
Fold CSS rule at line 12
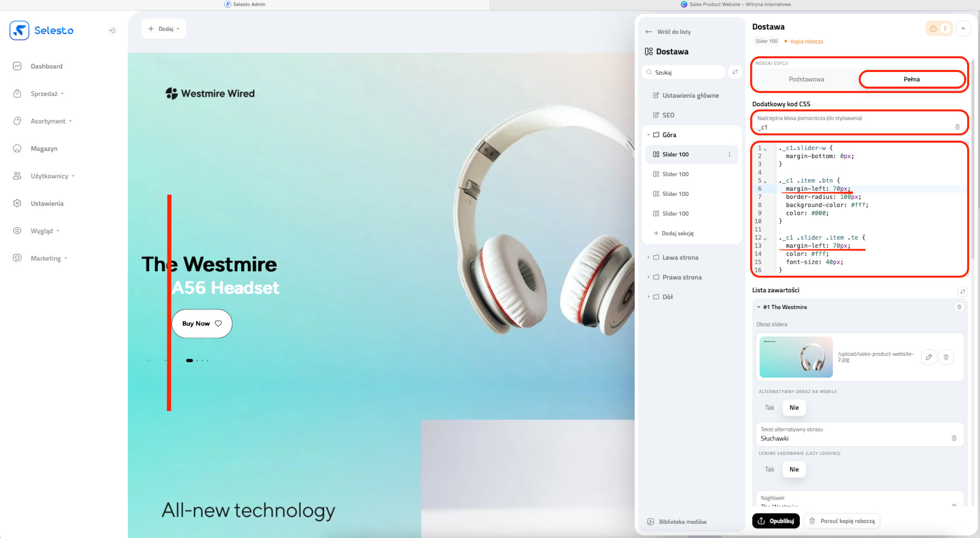765,238
